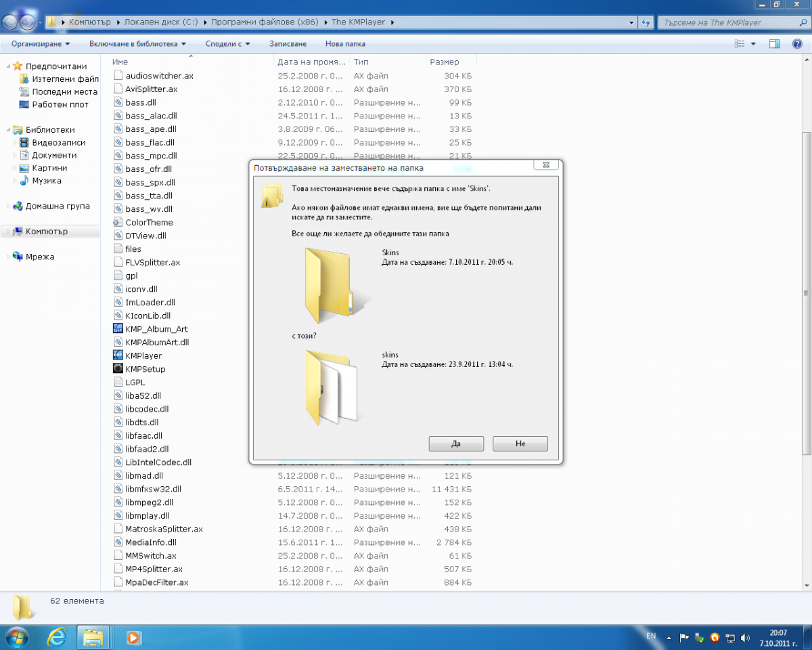Image resolution: width=812 pixels, height=650 pixels.
Task: Open the change view dropdown arrow
Action: pos(754,44)
